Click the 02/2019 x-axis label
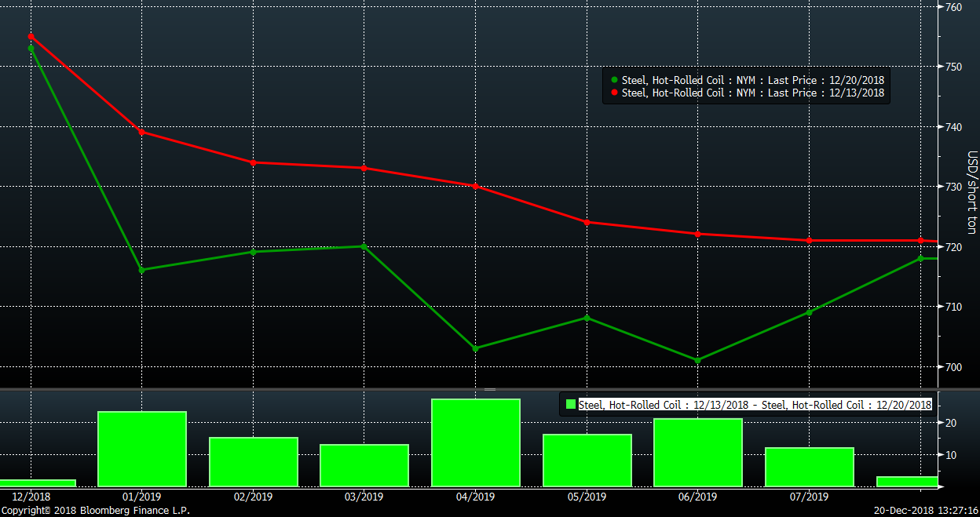 (253, 497)
